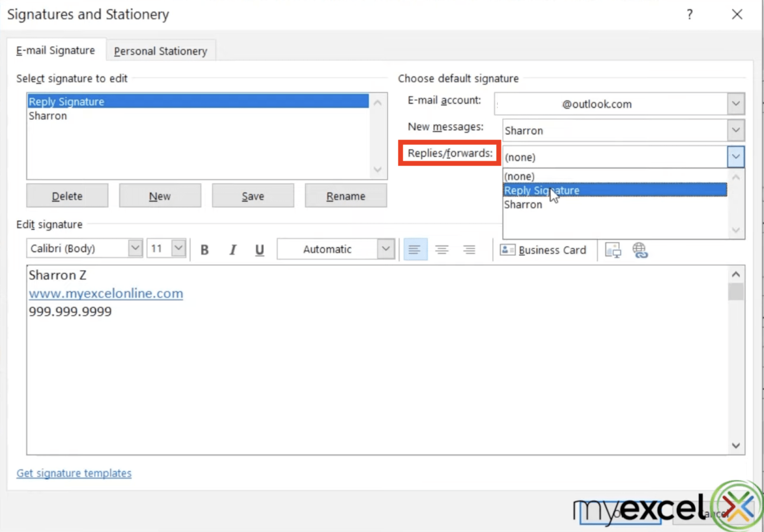Expand the New messages signature dropdown
Viewport: 764px width, 532px height.
click(736, 130)
